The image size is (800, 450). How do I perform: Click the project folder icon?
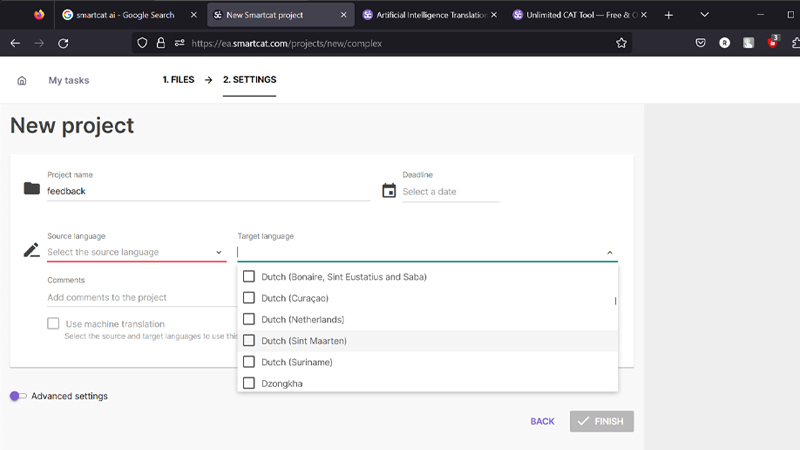tap(32, 188)
